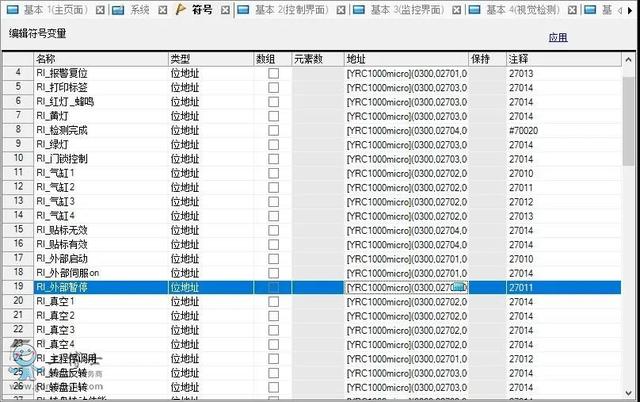Select the RI_气缸2 name cell
This screenshot has height=402, width=640.
point(101,188)
